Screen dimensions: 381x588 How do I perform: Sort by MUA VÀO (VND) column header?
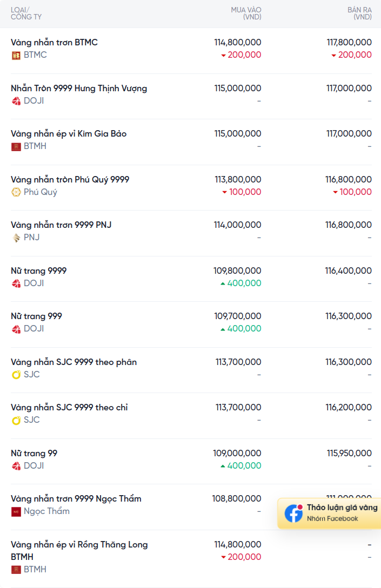[x=246, y=13]
